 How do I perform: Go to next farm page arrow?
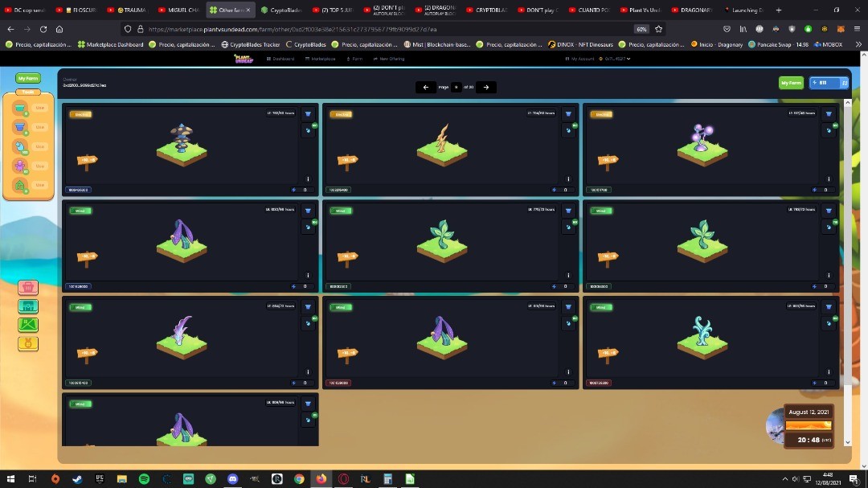coord(486,87)
